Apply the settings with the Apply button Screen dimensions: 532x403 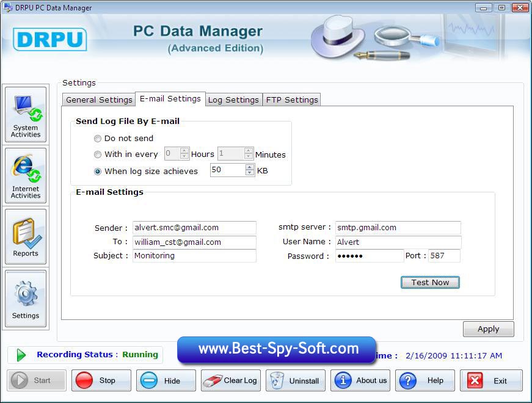489,329
